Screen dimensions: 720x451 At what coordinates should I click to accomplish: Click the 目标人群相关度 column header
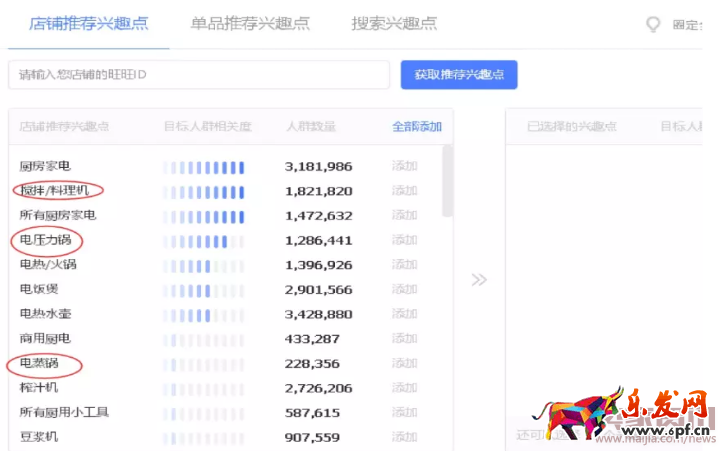click(x=208, y=127)
